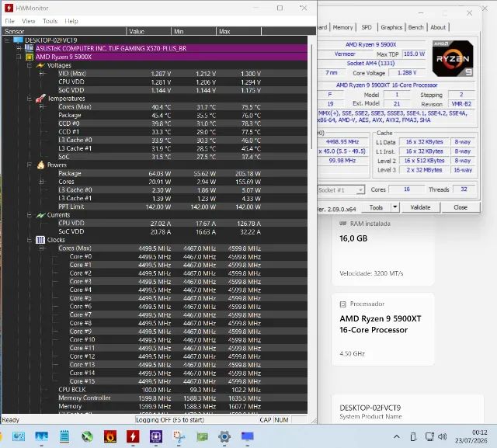Switch to the Bench tab in CPU-Z
The width and height of the screenshot is (497, 448).
click(x=416, y=27)
